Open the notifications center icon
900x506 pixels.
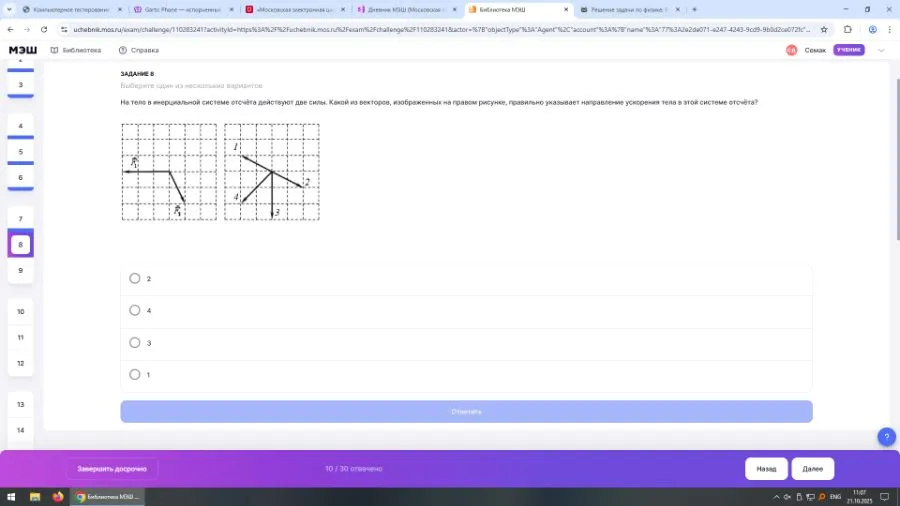pos(885,497)
